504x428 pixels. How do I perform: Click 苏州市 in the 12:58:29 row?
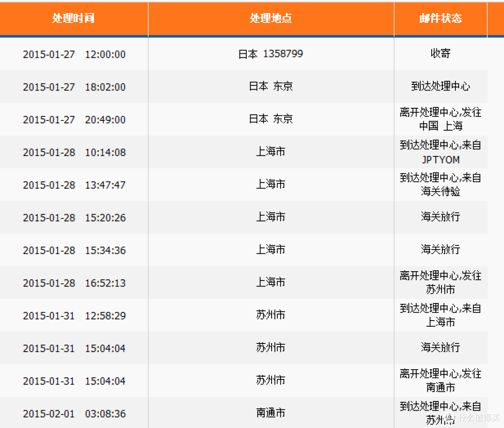click(271, 315)
